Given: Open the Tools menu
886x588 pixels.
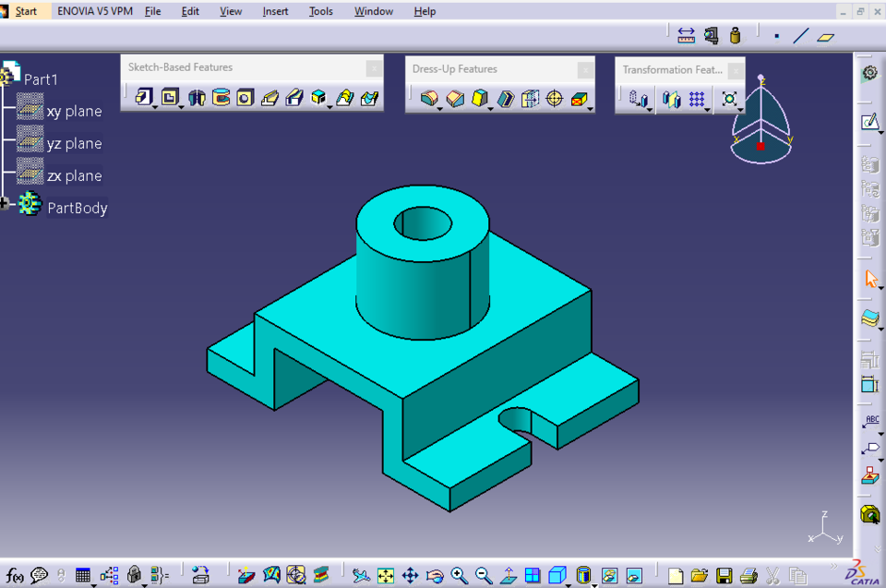Looking at the screenshot, I should [x=320, y=11].
